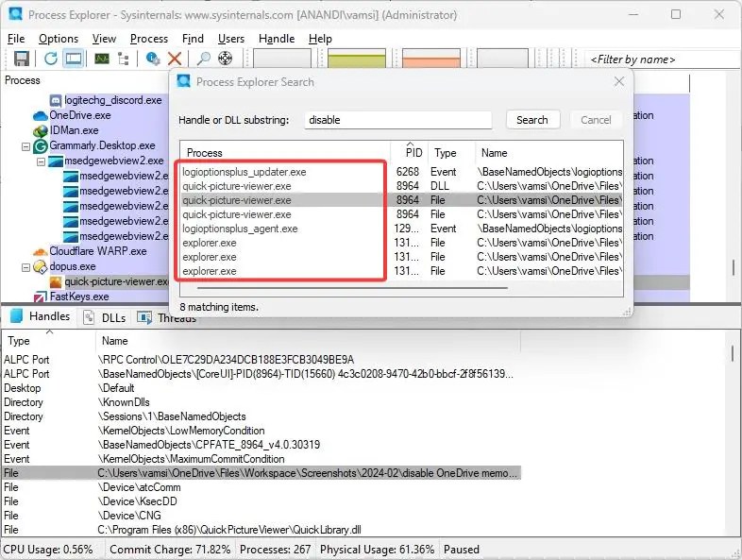Select the \KnownDlls directory handle row
Viewport: 742px width, 560px height.
(x=261, y=402)
